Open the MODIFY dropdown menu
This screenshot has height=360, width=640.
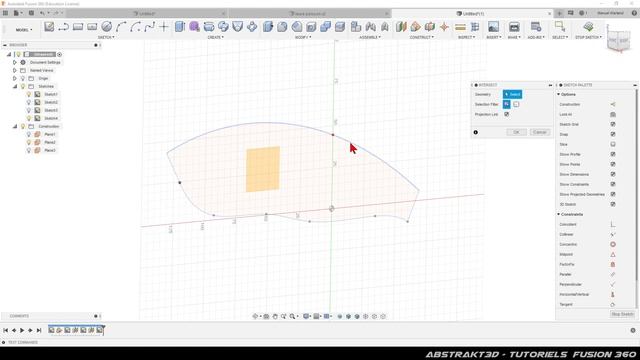(x=303, y=37)
